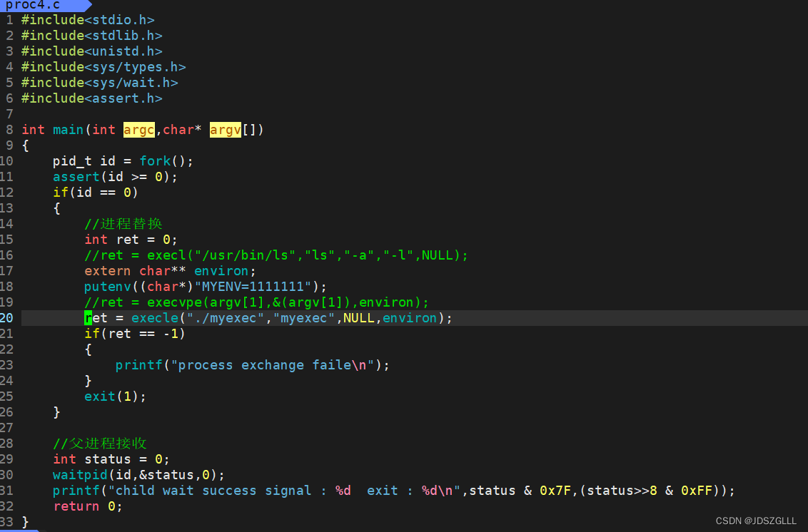
Task: Click the //进程替换 comment
Action: tap(123, 224)
